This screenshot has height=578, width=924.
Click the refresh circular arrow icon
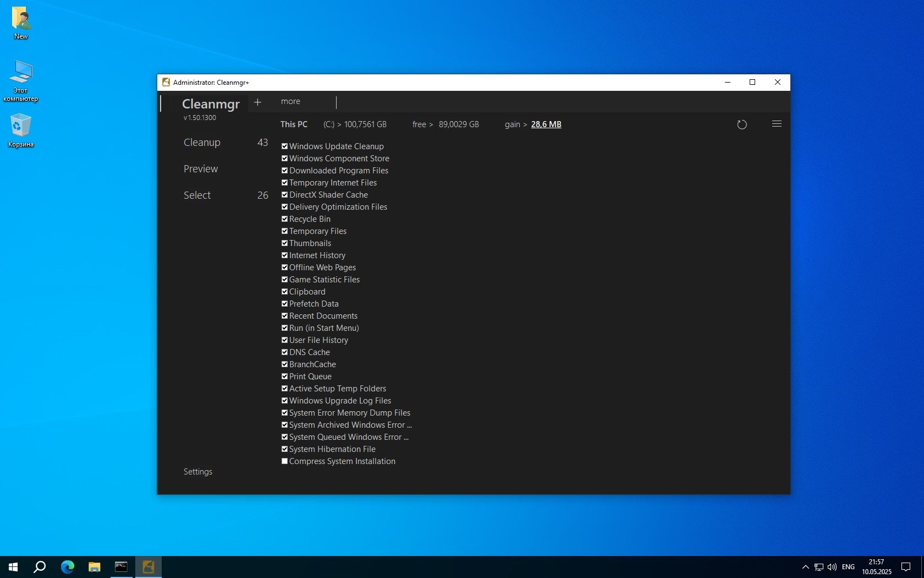click(741, 124)
